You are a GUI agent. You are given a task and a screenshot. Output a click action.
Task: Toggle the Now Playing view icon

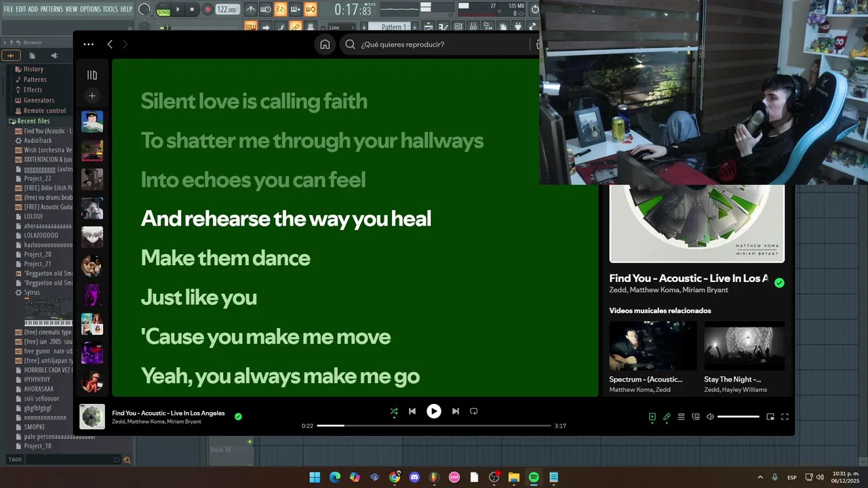(x=652, y=417)
